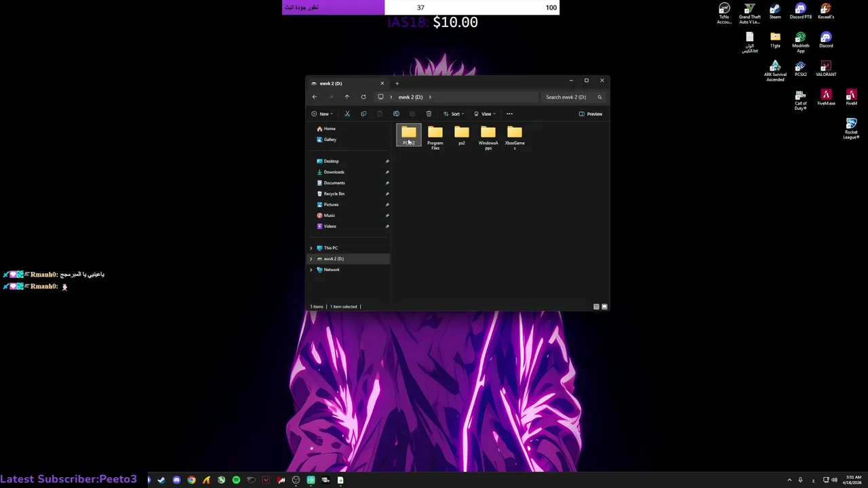Click ewvk 2 (D:) breadcrumb in address bar
Viewport: 868px width, 488px height.
(x=410, y=97)
